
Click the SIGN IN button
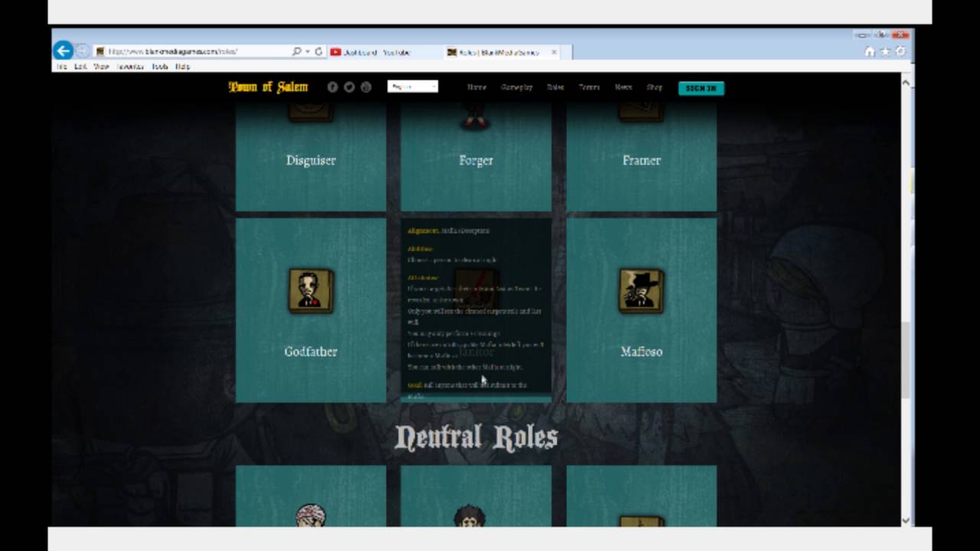(701, 88)
